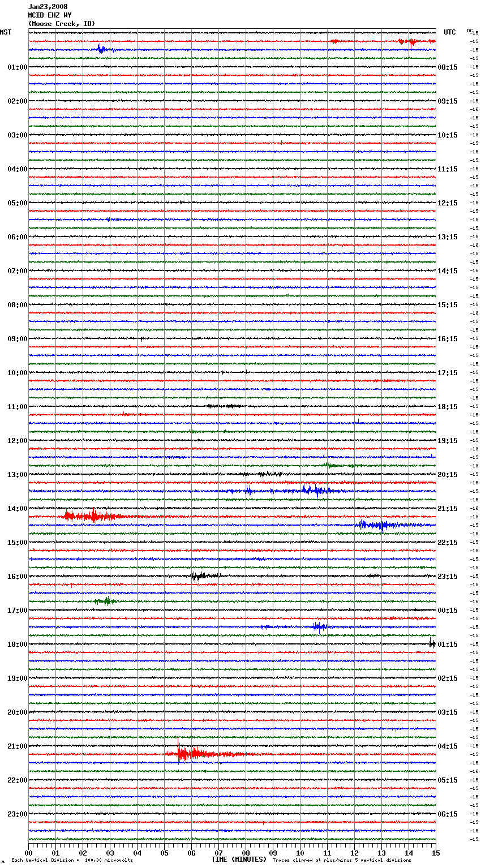Select the '19:00' MST hour label

(x=17, y=678)
